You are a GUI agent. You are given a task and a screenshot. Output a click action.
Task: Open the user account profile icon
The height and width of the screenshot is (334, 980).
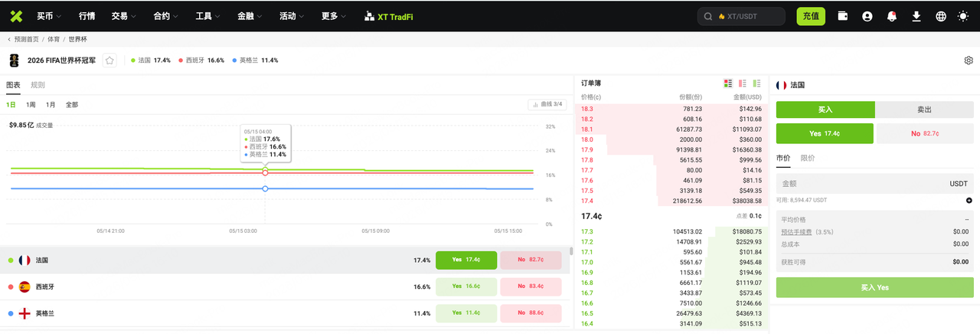867,16
